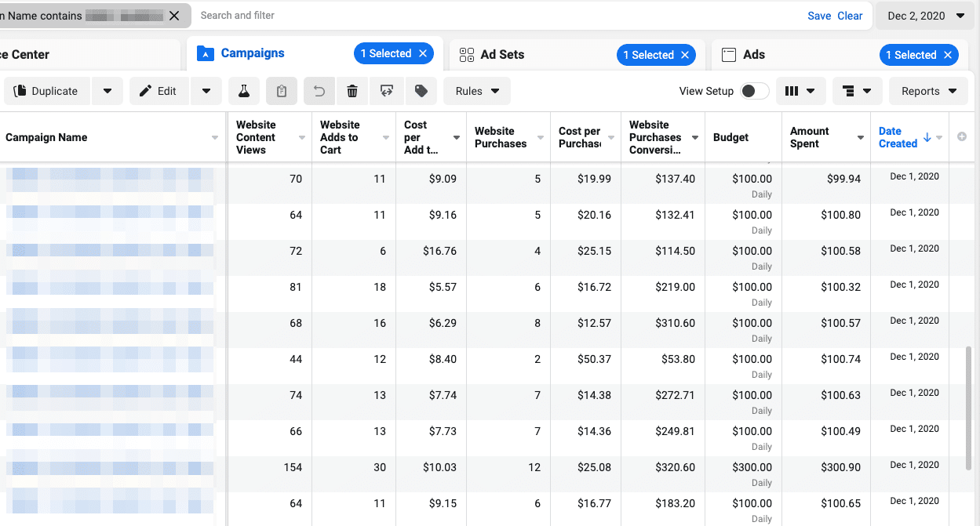Viewport: 980px width, 526px height.
Task: Add a column with the plus icon
Action: [962, 137]
